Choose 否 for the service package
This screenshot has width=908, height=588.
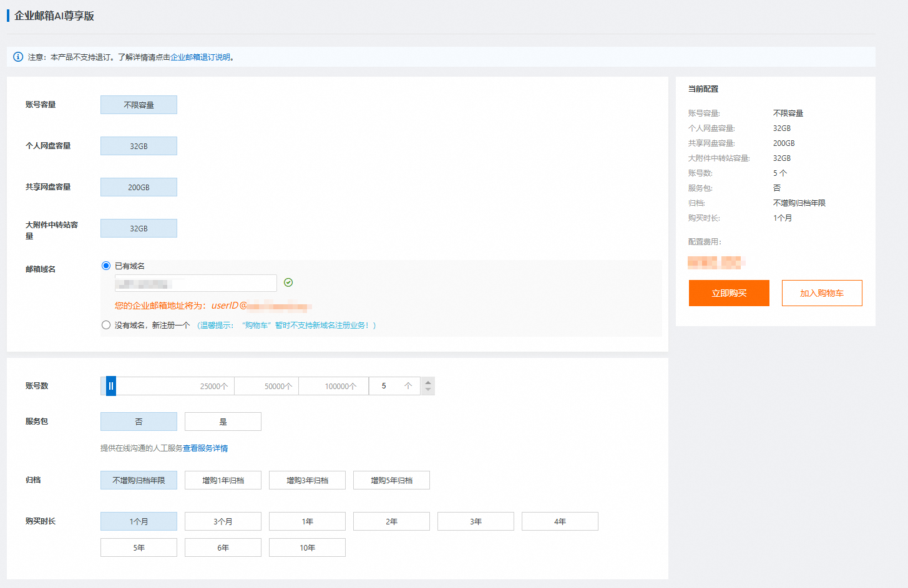click(x=139, y=422)
